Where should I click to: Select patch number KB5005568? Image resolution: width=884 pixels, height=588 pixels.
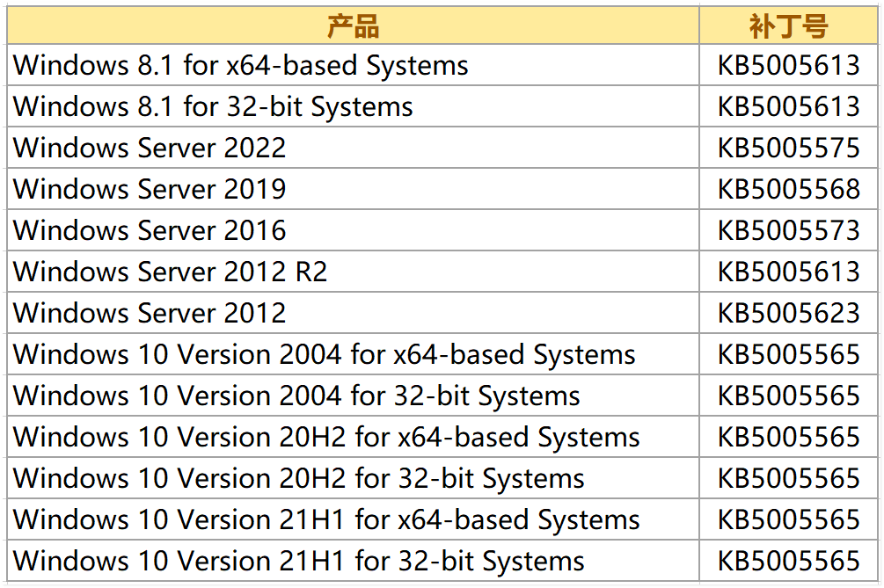tap(788, 189)
